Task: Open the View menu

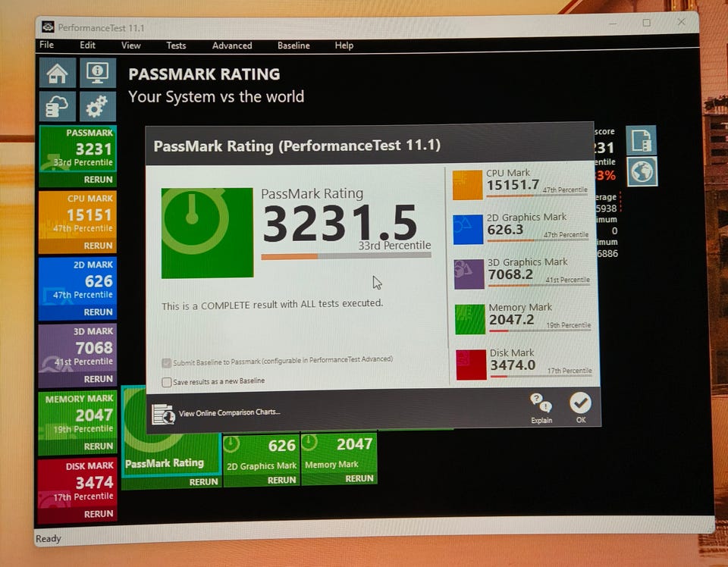Action: pyautogui.click(x=131, y=45)
